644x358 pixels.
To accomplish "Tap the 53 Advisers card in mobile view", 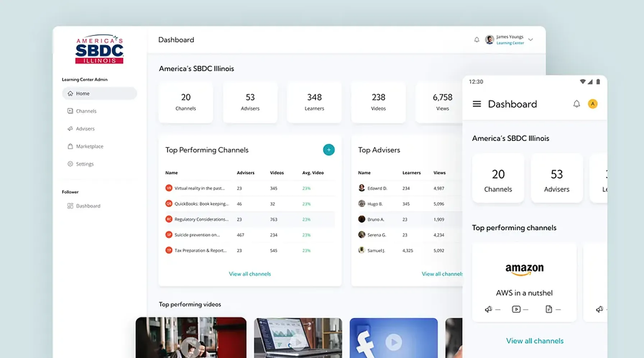I will point(557,178).
